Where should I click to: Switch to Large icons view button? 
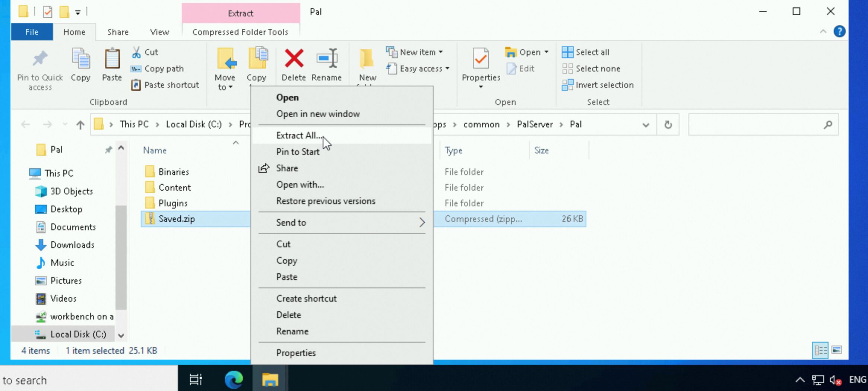click(x=837, y=350)
